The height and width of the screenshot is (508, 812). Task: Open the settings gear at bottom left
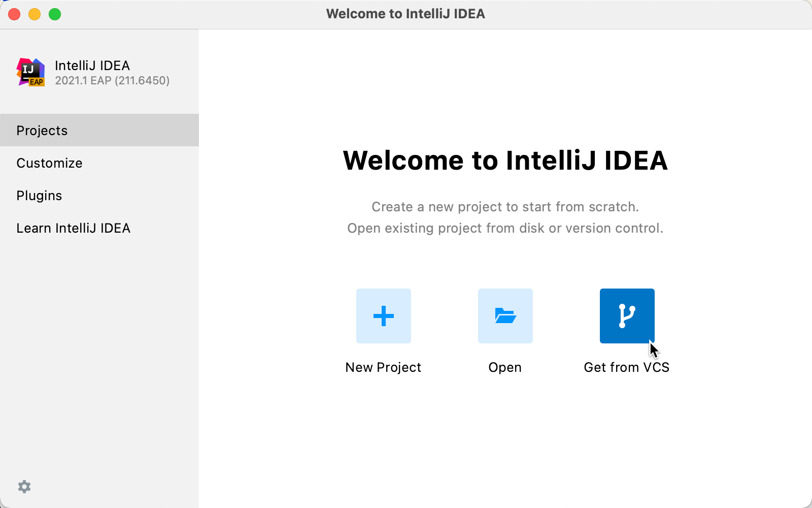pyautogui.click(x=24, y=486)
